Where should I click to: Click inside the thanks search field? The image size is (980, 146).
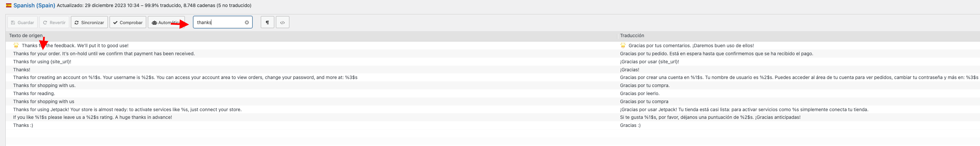pos(219,22)
